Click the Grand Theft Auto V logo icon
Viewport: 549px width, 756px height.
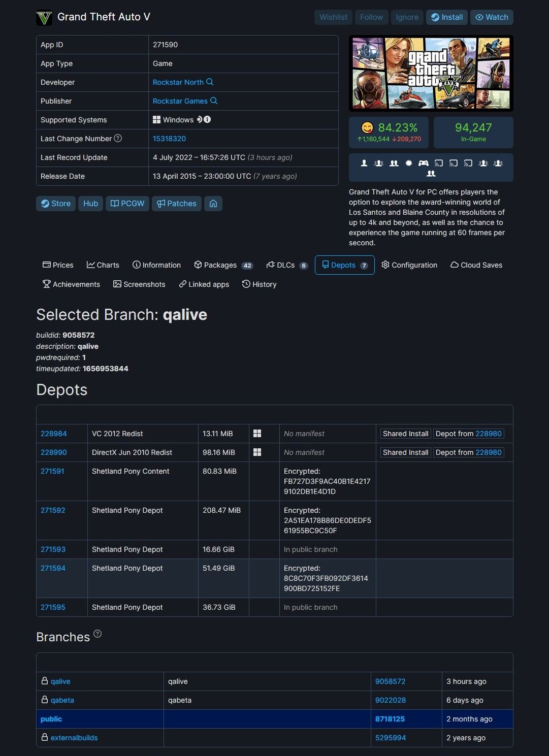pos(44,18)
